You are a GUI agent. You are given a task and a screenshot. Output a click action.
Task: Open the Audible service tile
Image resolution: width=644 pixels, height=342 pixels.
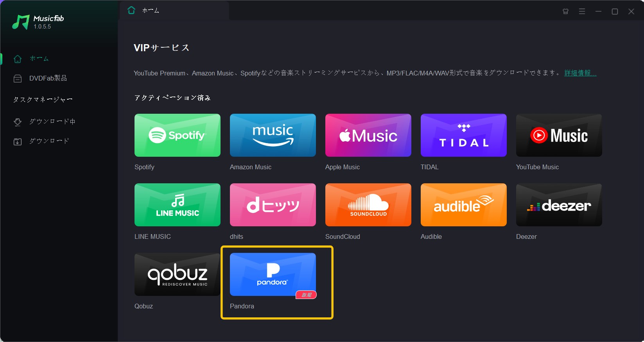[x=464, y=205]
